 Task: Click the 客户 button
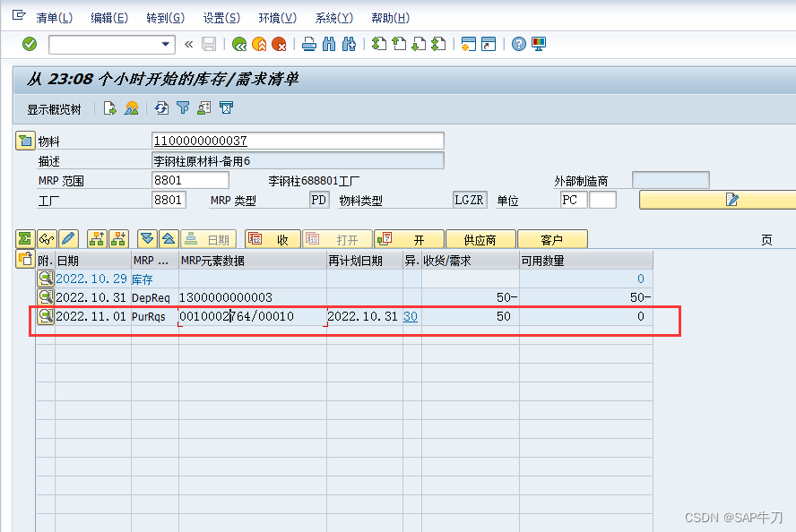click(x=552, y=239)
